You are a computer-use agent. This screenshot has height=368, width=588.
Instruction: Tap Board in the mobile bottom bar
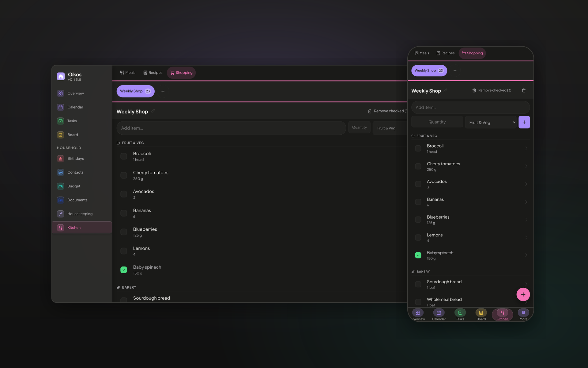[x=481, y=315]
